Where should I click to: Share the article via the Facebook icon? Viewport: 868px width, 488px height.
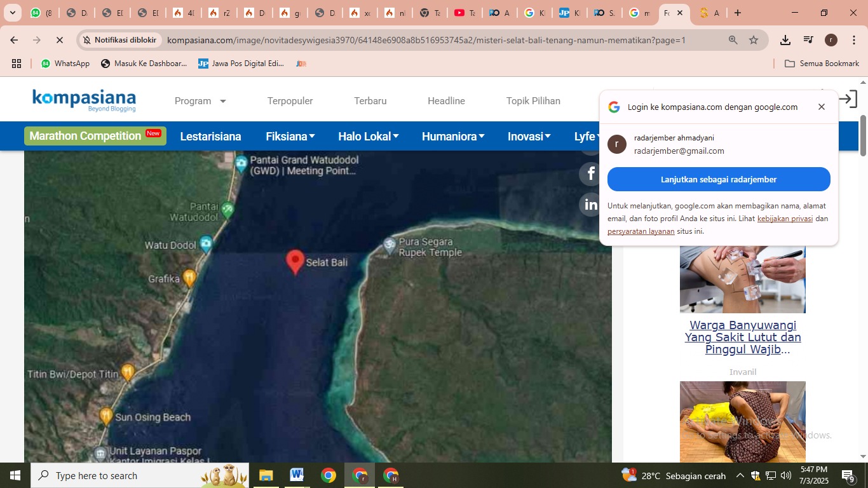tap(591, 173)
